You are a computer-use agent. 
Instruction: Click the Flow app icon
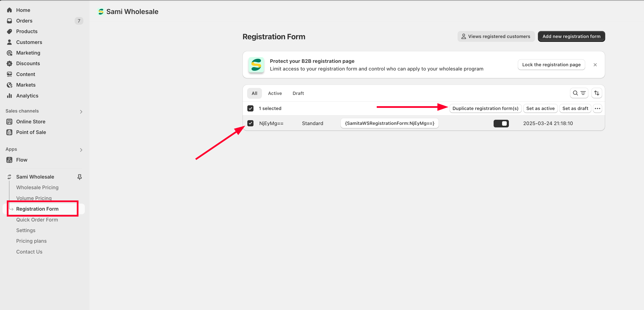tap(10, 160)
